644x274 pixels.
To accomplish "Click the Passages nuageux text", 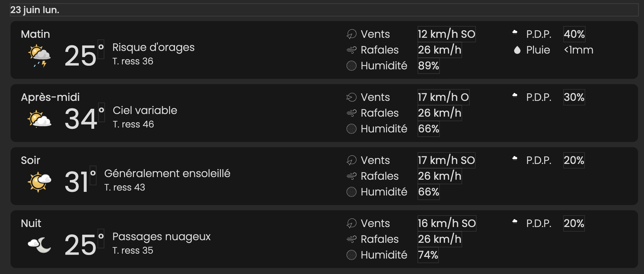I will [x=161, y=237].
